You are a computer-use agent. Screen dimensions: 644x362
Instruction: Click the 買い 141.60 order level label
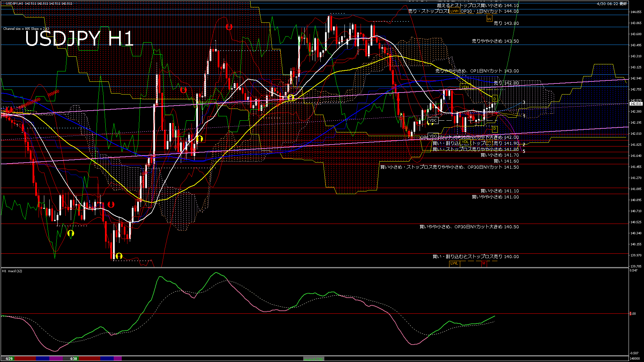tap(506, 161)
